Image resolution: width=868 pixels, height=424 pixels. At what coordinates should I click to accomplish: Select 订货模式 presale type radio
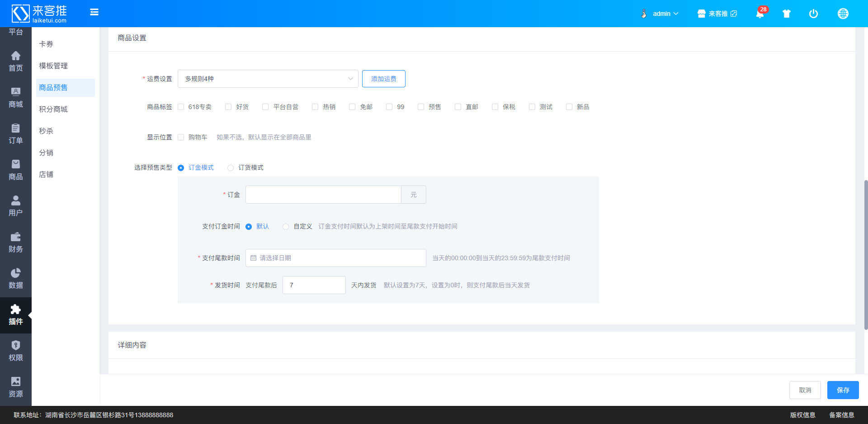pos(231,168)
